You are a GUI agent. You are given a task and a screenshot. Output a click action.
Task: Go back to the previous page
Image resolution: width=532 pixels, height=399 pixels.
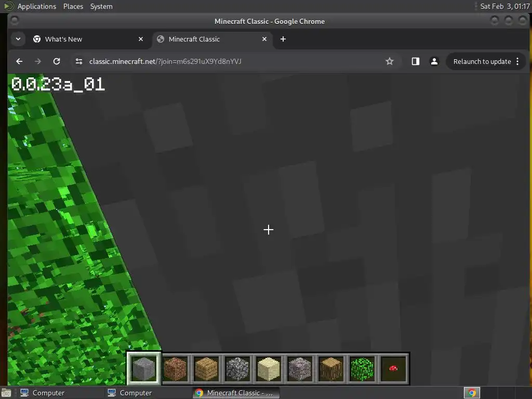coord(19,61)
